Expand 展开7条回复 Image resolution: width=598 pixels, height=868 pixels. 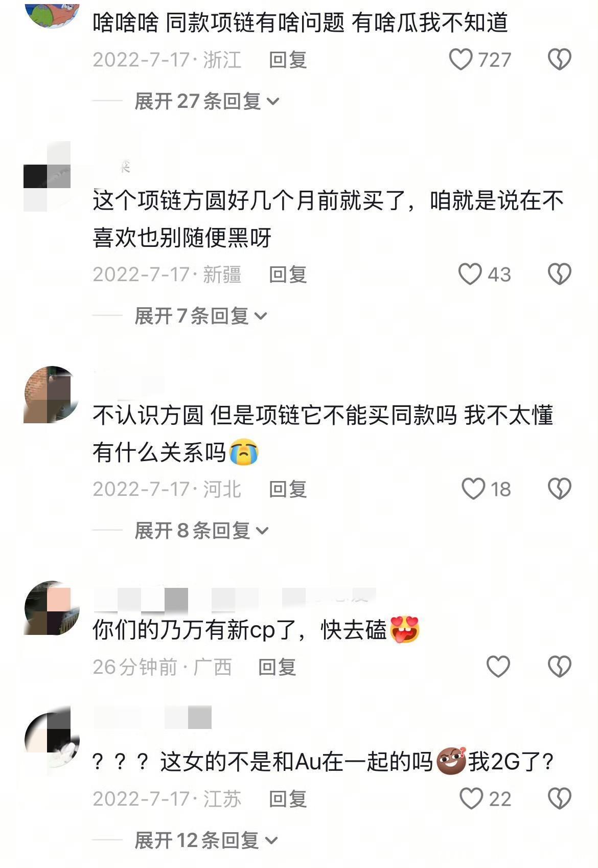(201, 316)
